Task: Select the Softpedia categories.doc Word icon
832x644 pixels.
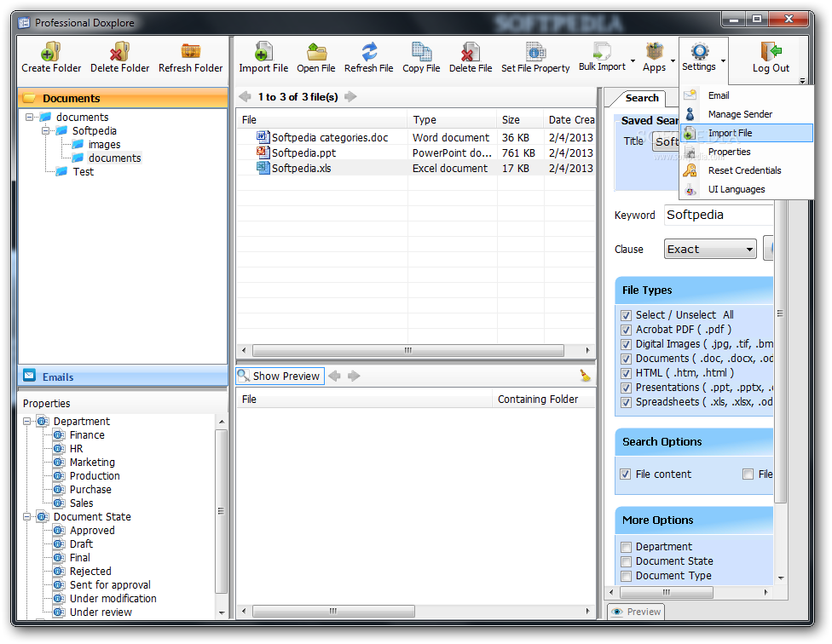Action: (263, 137)
